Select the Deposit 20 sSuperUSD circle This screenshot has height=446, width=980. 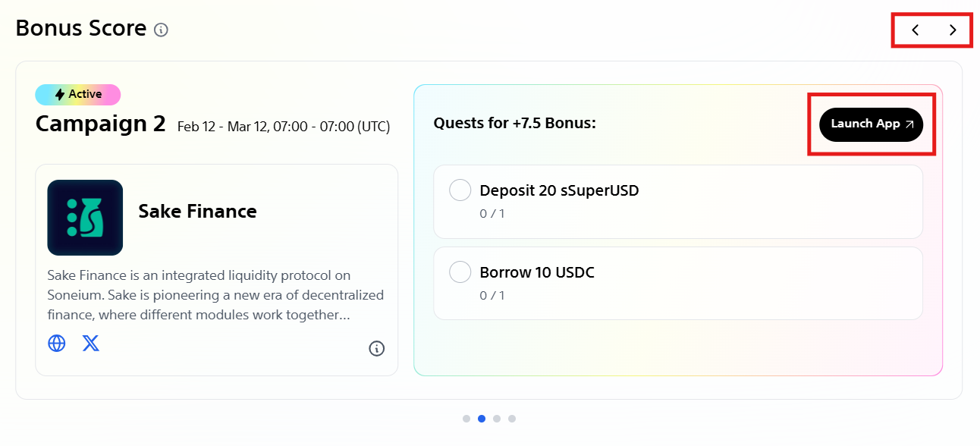tap(460, 190)
